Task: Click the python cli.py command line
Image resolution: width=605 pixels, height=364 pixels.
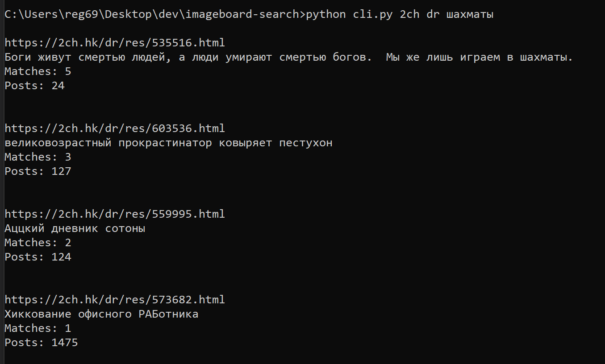Action: point(400,14)
